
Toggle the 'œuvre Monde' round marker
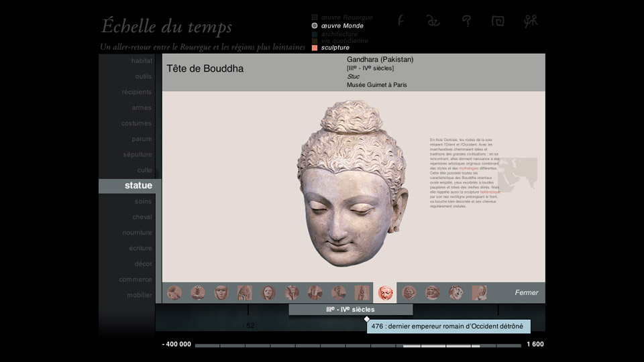[315, 25]
